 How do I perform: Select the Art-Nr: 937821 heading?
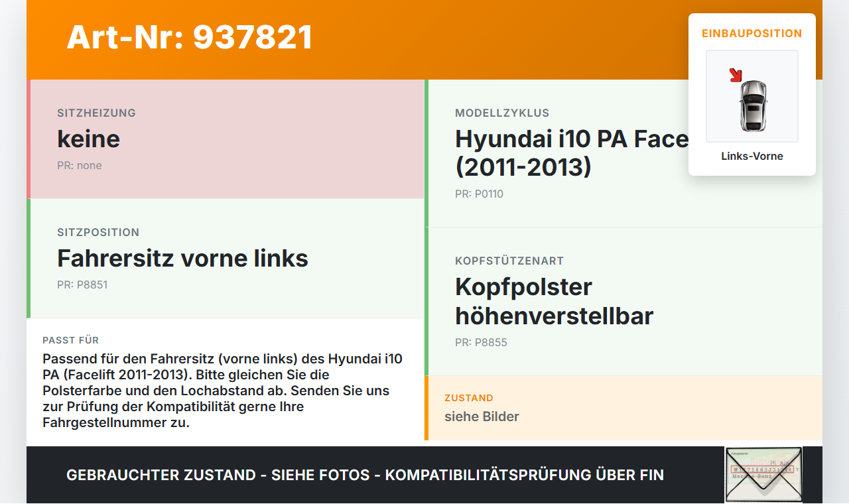point(190,37)
